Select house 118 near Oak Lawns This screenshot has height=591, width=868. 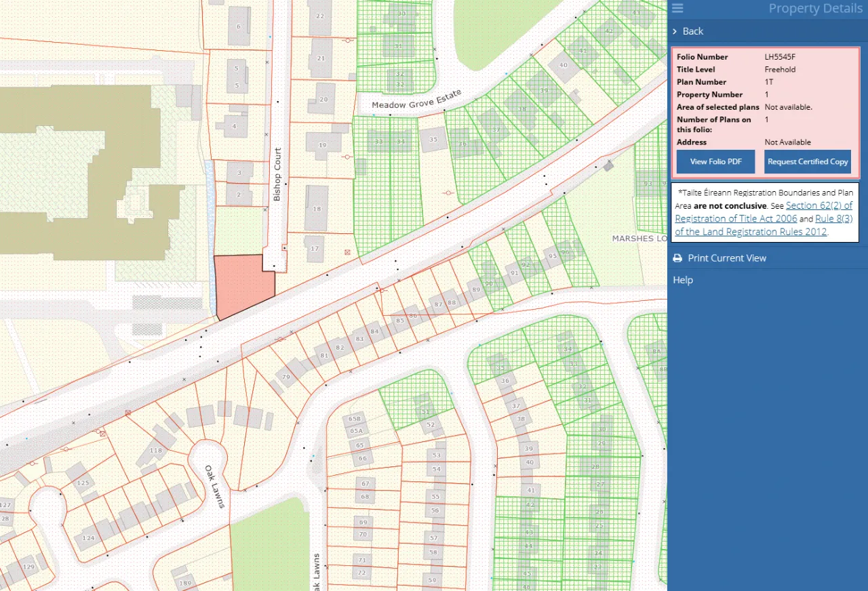[x=156, y=450]
